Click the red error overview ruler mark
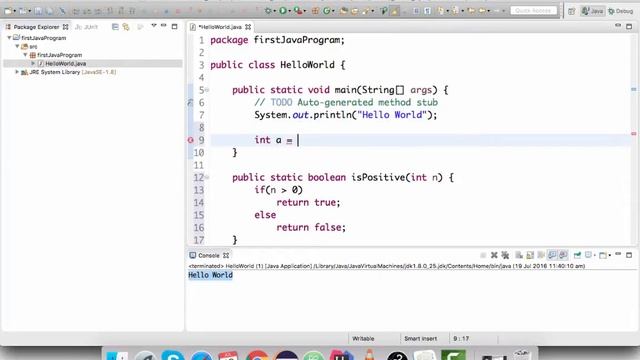 coord(633,133)
